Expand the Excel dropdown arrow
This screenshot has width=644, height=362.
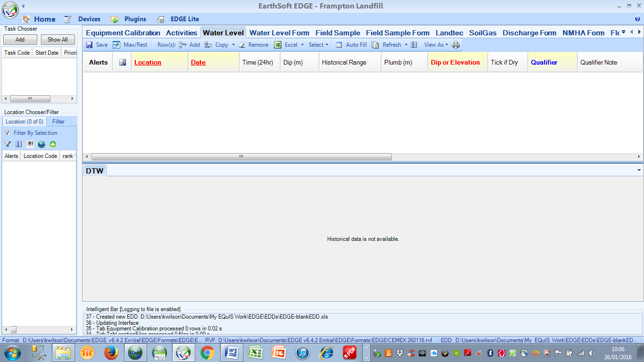(x=302, y=45)
